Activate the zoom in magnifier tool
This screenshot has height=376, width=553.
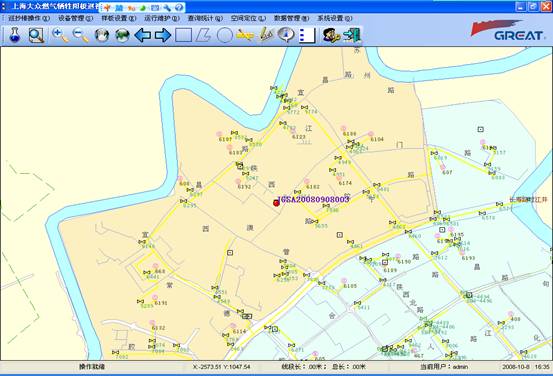click(x=60, y=35)
